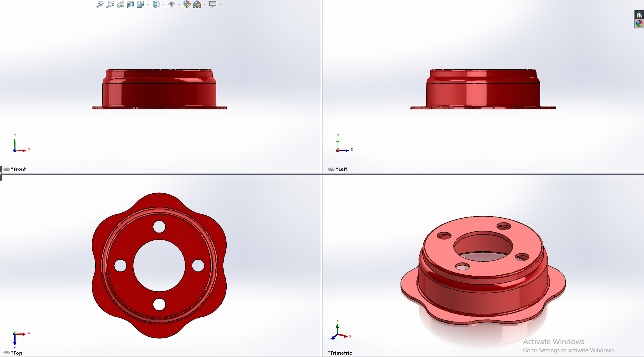Expand the View Settings dropdown arrow
This screenshot has width=644, height=357.
220,5
